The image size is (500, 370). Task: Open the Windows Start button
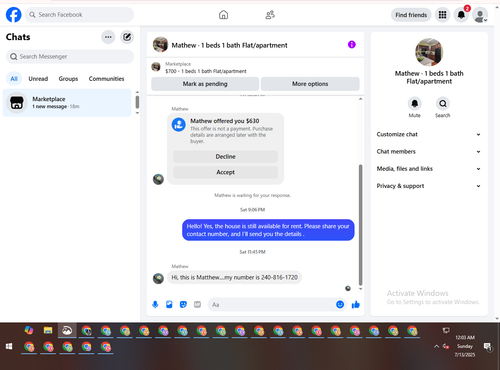pyautogui.click(x=9, y=347)
